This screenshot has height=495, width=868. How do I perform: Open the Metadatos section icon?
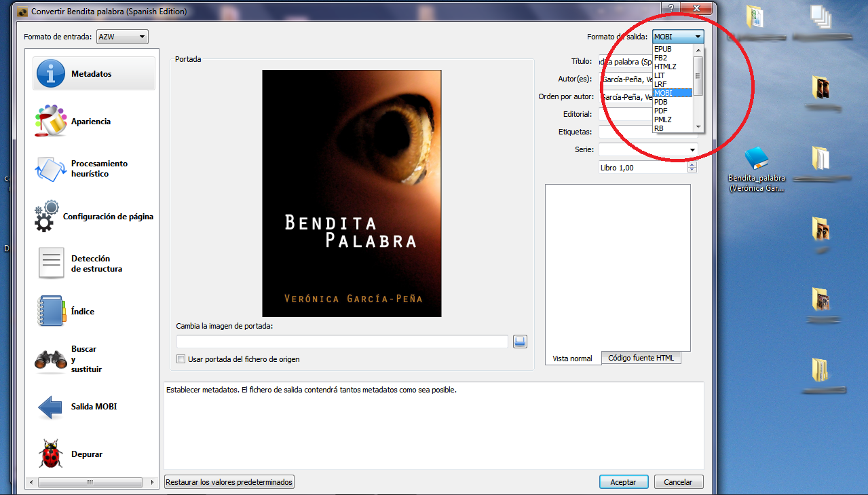coord(51,73)
